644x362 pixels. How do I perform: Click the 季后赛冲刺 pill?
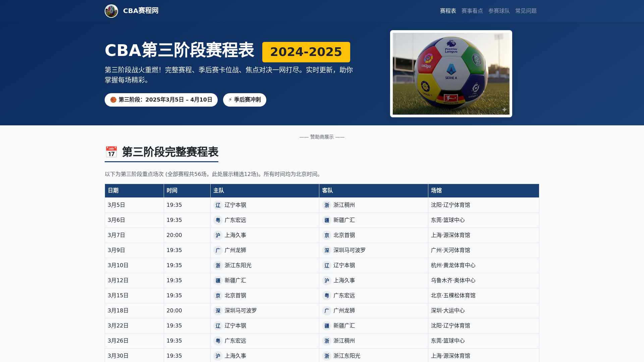pos(245,100)
